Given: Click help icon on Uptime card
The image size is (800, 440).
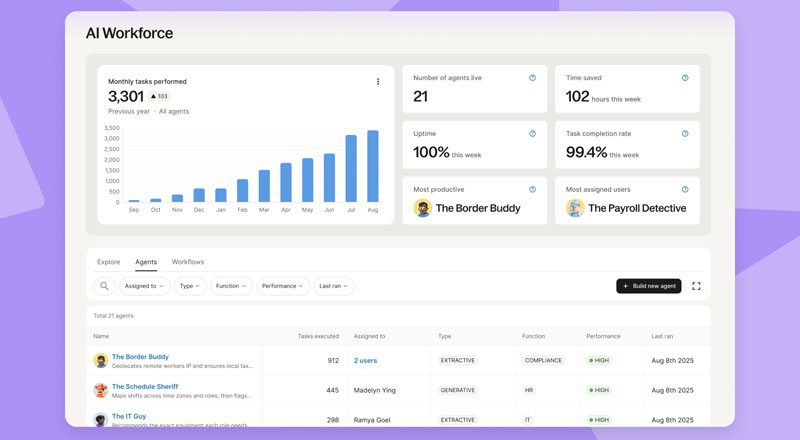Looking at the screenshot, I should 532,134.
